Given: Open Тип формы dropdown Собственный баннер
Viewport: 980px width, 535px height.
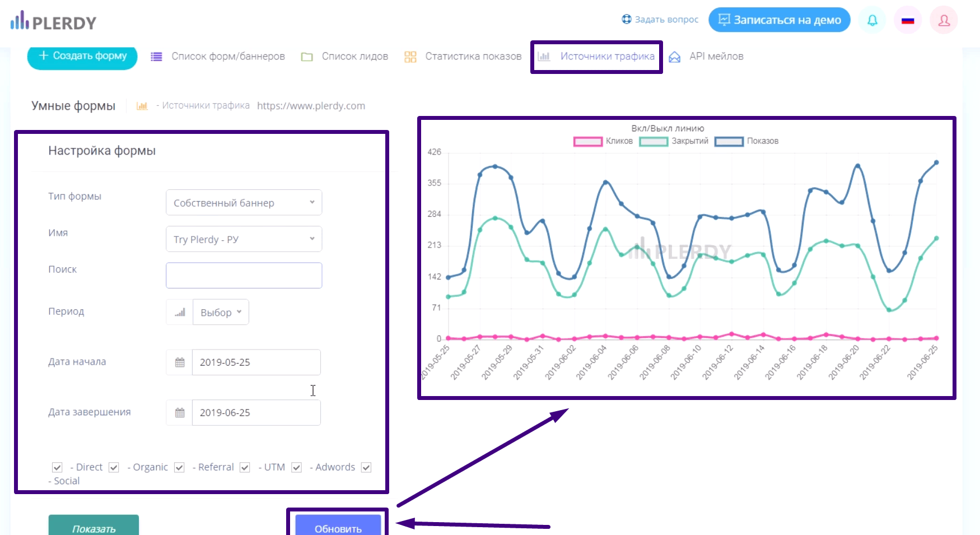Looking at the screenshot, I should pos(244,202).
